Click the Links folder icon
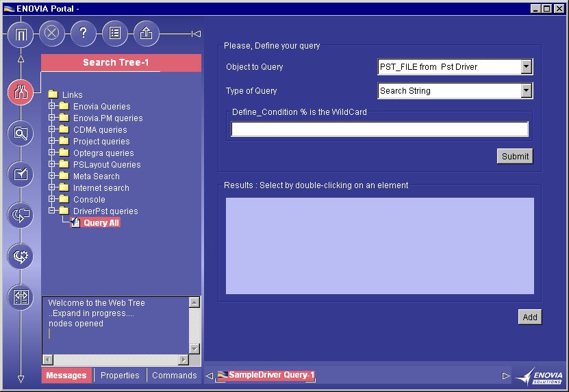The height and width of the screenshot is (392, 569). (53, 94)
